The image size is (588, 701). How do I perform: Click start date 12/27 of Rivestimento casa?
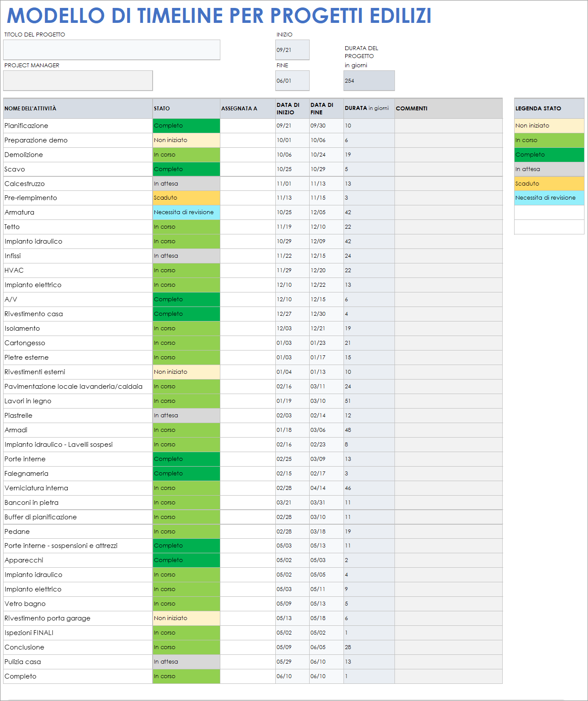tap(292, 314)
